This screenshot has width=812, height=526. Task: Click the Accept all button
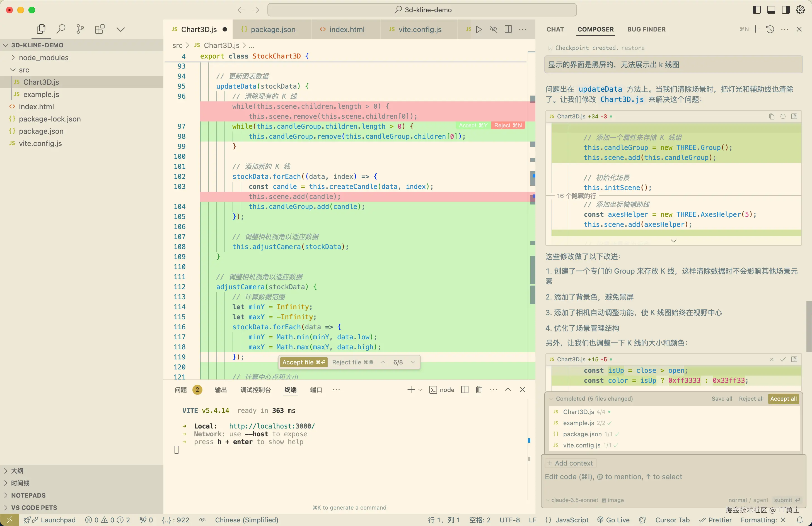[x=783, y=398]
